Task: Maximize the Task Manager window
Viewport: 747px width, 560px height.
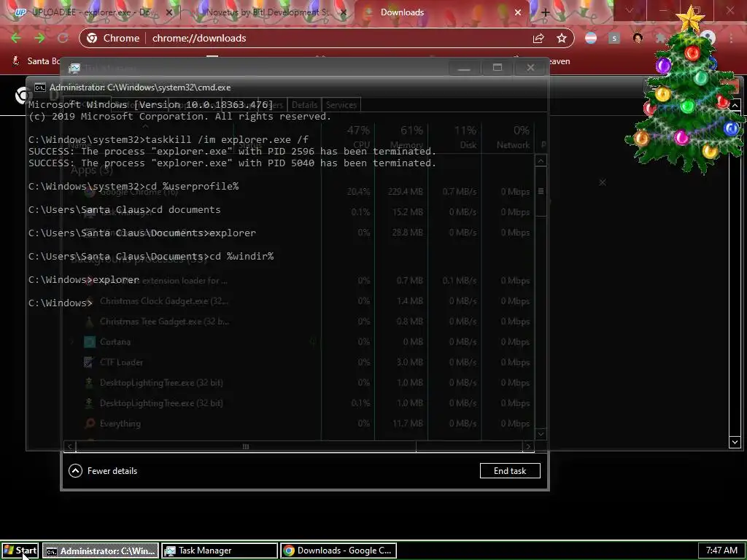Action: [x=498, y=68]
